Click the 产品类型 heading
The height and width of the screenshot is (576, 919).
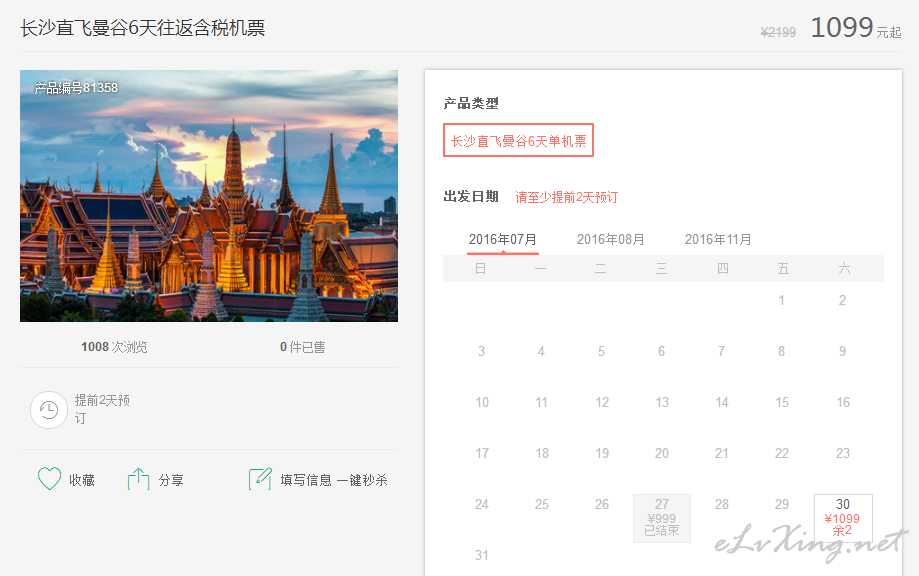471,104
